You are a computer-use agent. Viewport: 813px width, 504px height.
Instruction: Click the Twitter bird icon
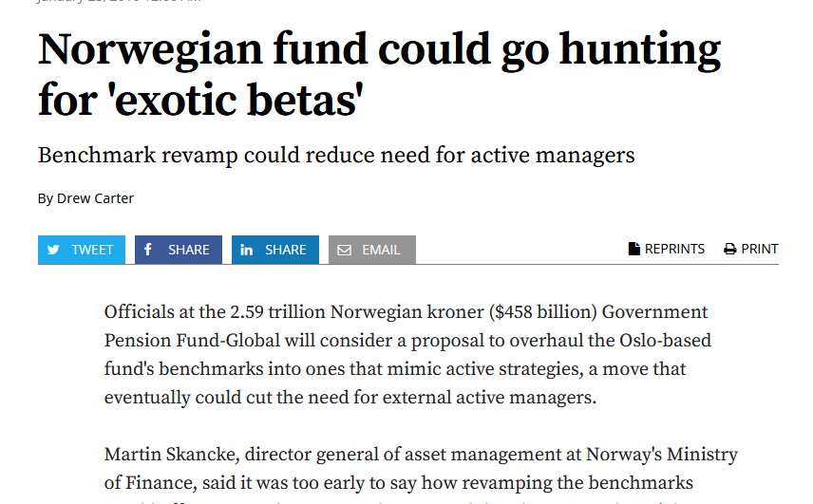click(53, 250)
